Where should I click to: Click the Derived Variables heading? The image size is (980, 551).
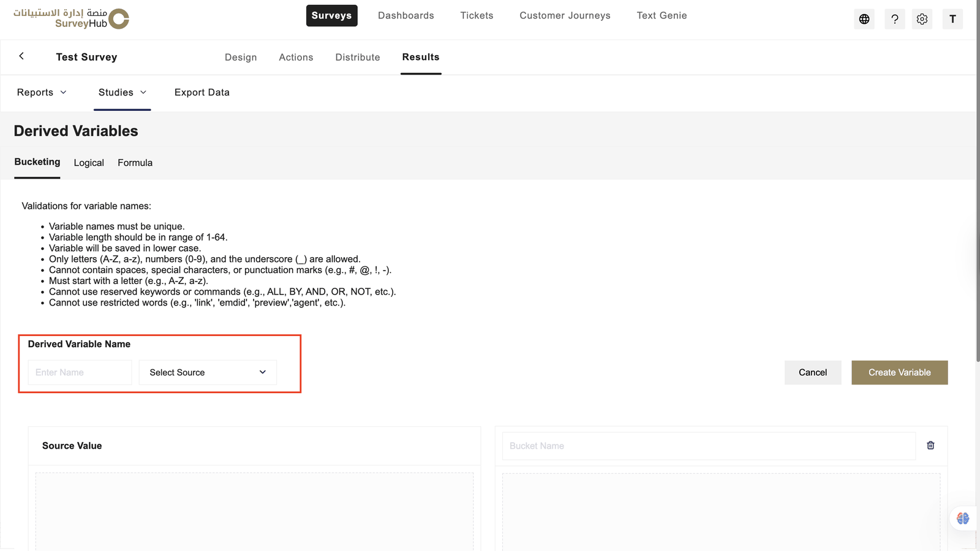(76, 131)
